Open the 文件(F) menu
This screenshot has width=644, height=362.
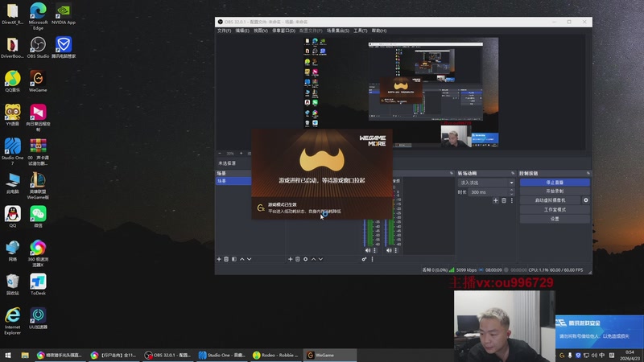(x=225, y=31)
